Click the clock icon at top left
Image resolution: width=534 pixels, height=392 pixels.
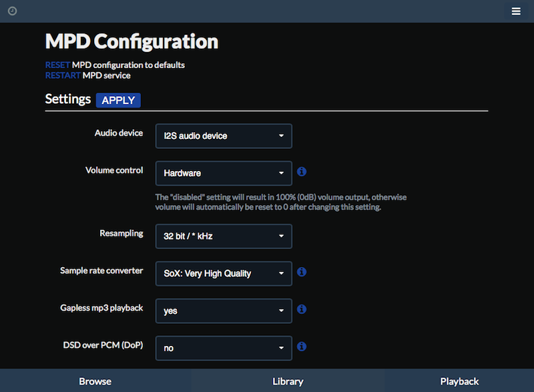(12, 11)
